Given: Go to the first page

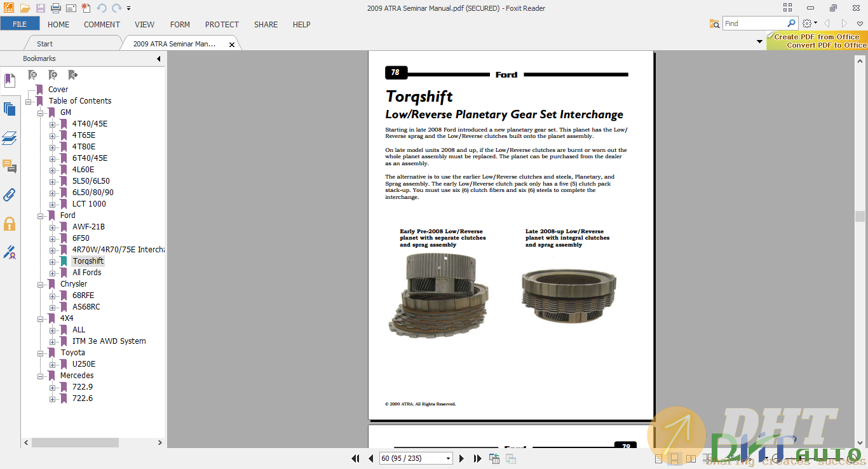Looking at the screenshot, I should (356, 458).
